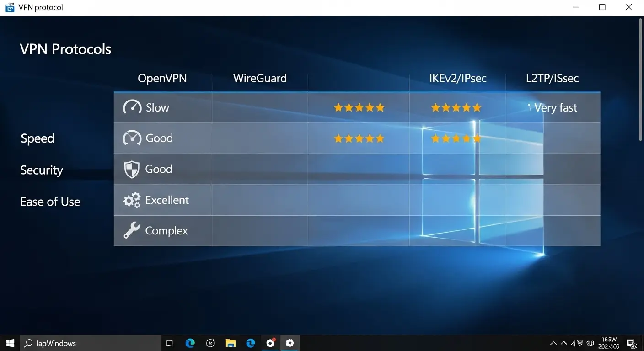Click the Speed row label

(38, 138)
